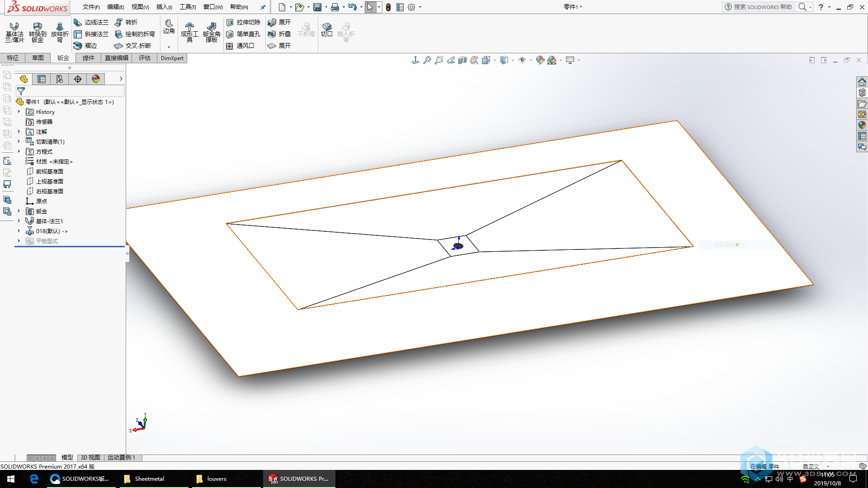Screen dimensions: 868x488
Task: Click Sheet Metal Gusset (钣金角撑板)
Action: (x=212, y=32)
